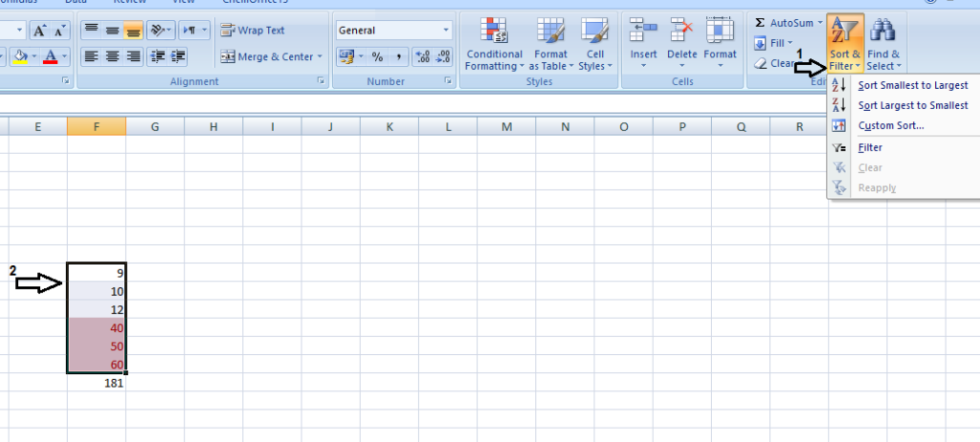Open the Fill menu

772,43
